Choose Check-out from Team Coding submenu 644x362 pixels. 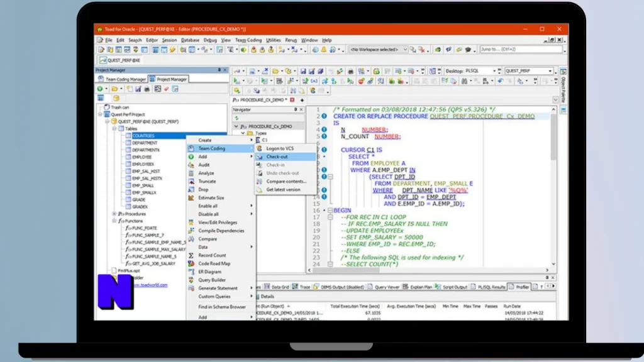(286, 156)
